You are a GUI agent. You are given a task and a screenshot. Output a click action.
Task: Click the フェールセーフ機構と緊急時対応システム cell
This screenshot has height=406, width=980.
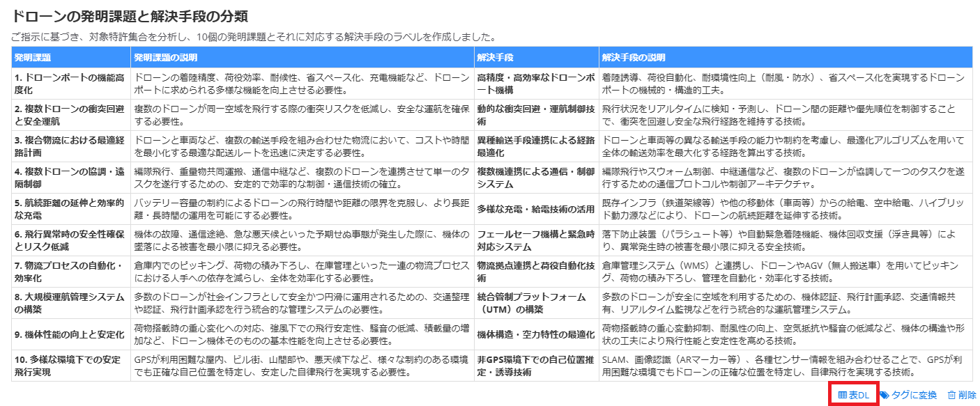(535, 240)
